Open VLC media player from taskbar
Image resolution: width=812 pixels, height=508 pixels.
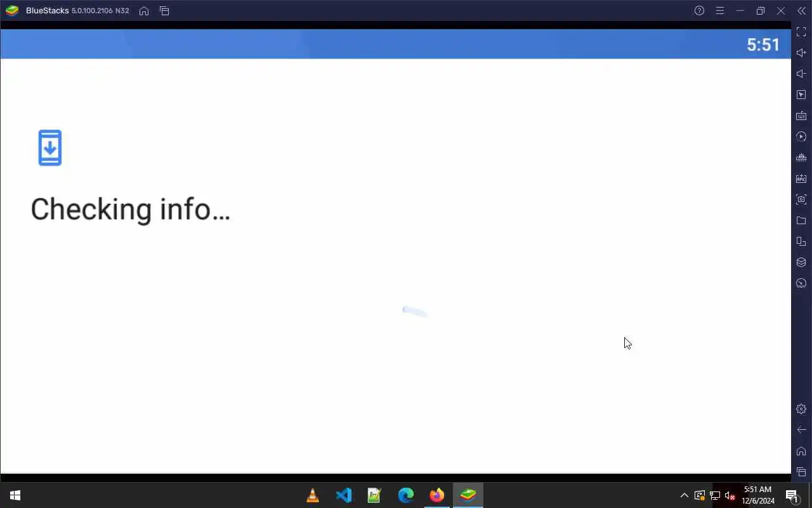click(313, 495)
